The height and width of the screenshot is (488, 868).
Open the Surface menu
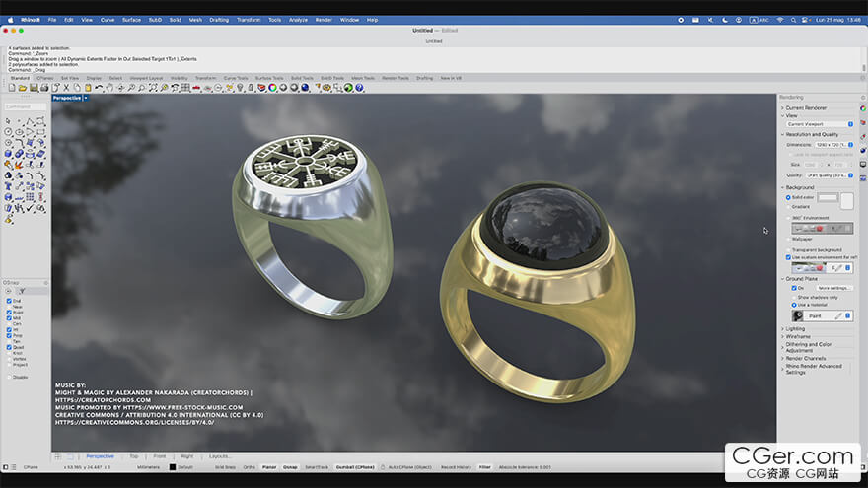point(131,20)
